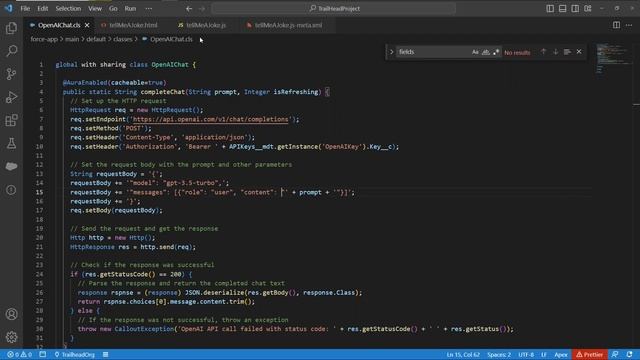Click Ln 15, Col 62 status item
Viewport: 640px width, 360px height.
pos(463,355)
